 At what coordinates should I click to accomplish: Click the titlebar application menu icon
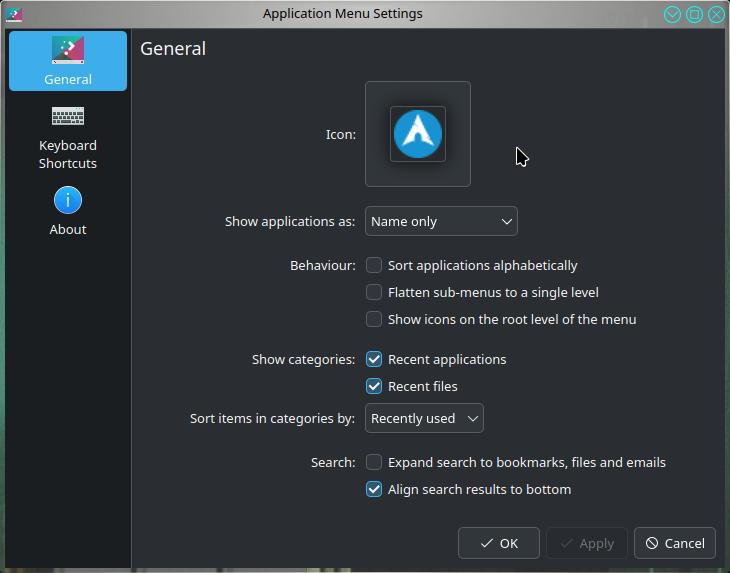pyautogui.click(x=14, y=14)
